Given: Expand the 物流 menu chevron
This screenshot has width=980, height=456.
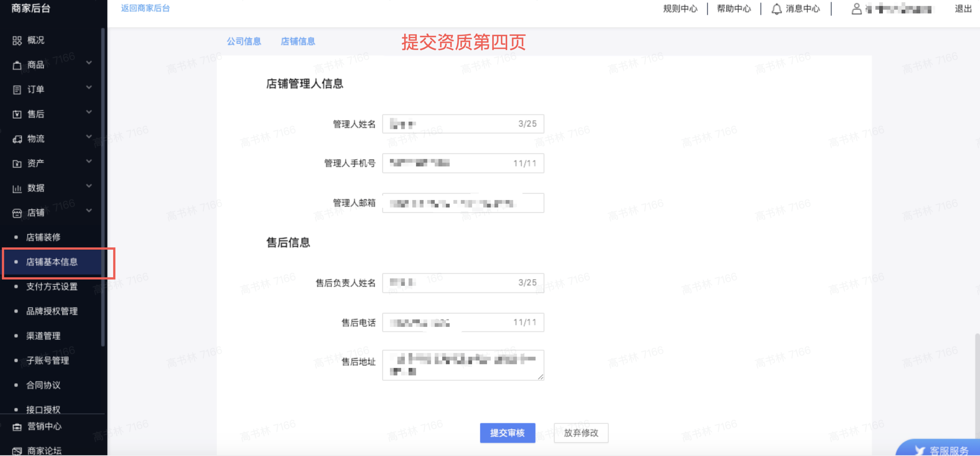Looking at the screenshot, I should (89, 136).
